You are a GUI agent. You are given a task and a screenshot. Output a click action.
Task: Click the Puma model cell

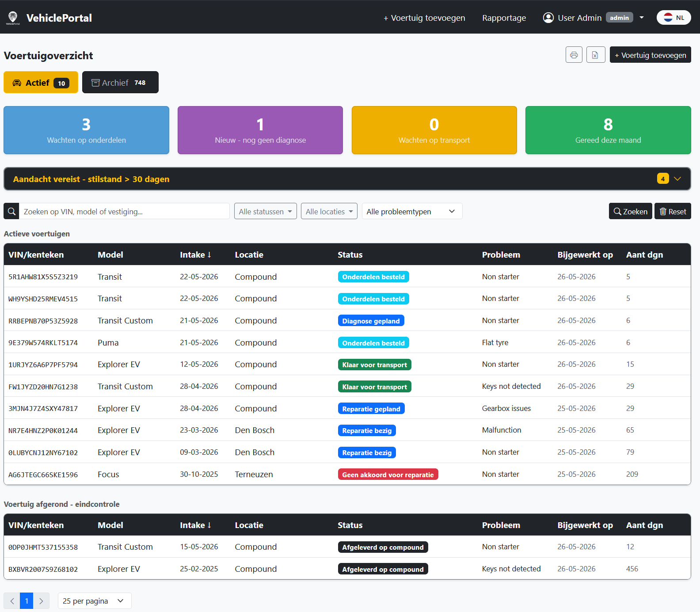click(x=108, y=342)
